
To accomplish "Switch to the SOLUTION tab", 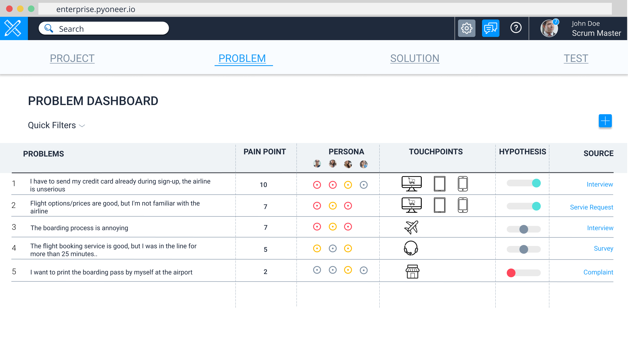I will (415, 58).
